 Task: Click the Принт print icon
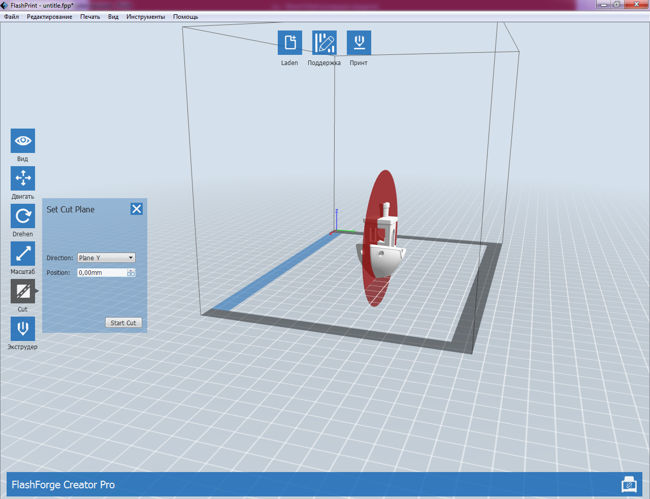click(x=358, y=43)
